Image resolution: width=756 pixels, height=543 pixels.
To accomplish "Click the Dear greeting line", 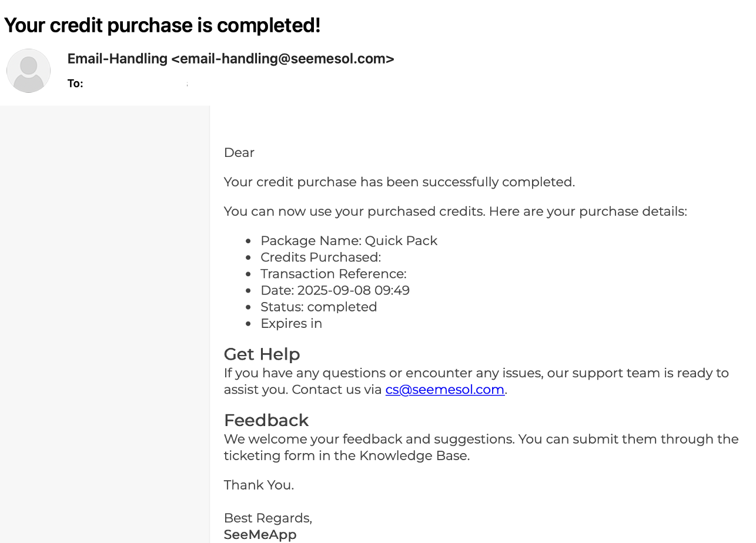I will 239,153.
